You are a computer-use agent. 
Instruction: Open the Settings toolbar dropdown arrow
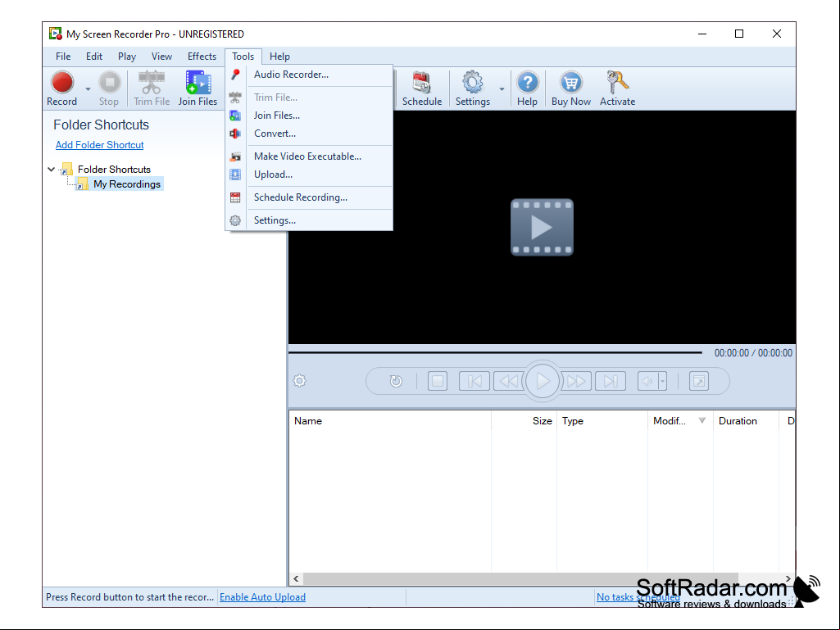502,89
